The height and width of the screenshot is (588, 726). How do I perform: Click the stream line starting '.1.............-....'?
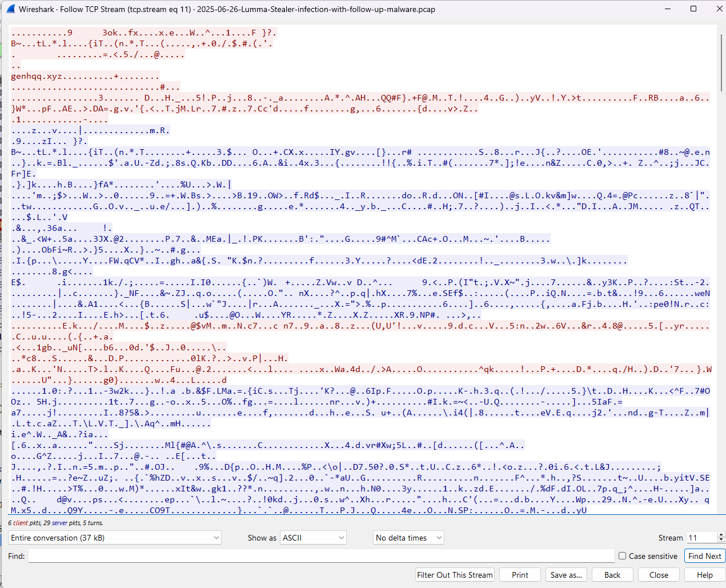point(59,119)
